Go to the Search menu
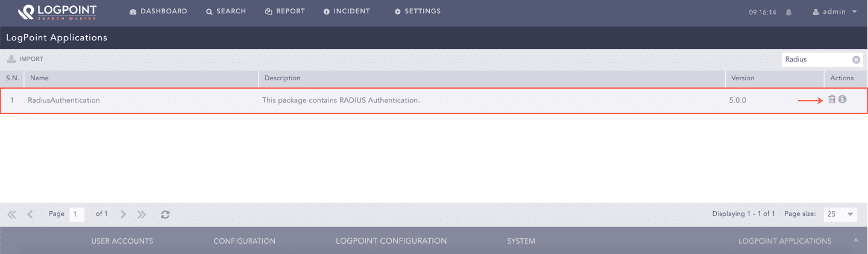Image resolution: width=868 pixels, height=254 pixels. coord(226,11)
